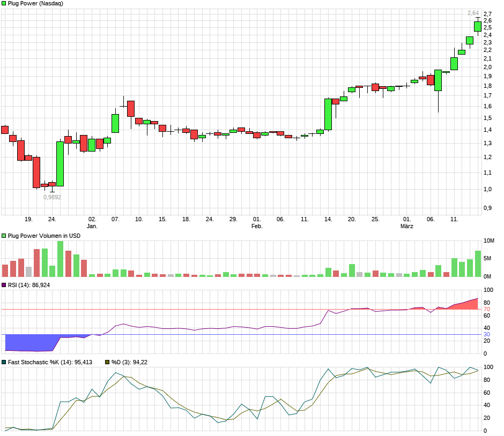Viewport: 504px width, 436px height.
Task: Click the 14. date label on axis
Action: coord(328,219)
